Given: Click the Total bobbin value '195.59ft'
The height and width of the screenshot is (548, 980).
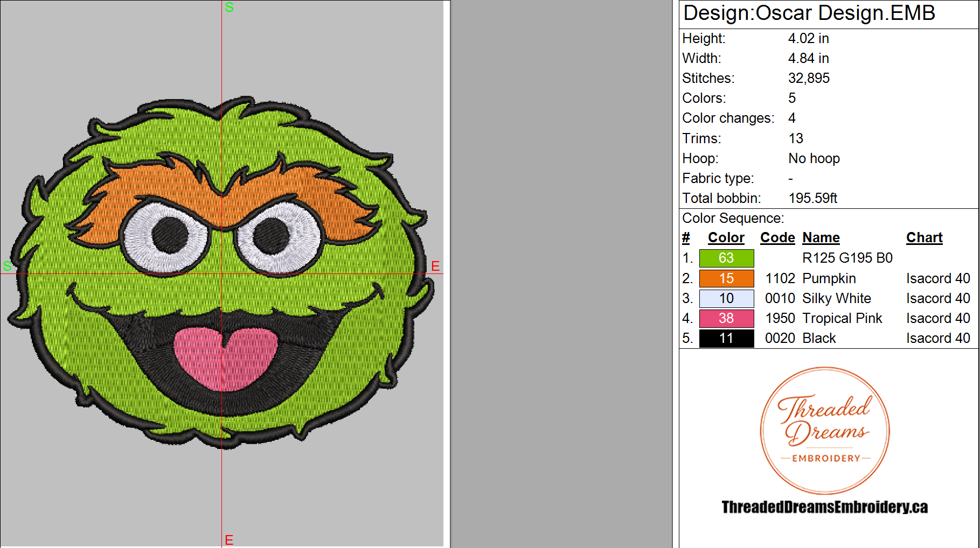Looking at the screenshot, I should click(x=812, y=198).
